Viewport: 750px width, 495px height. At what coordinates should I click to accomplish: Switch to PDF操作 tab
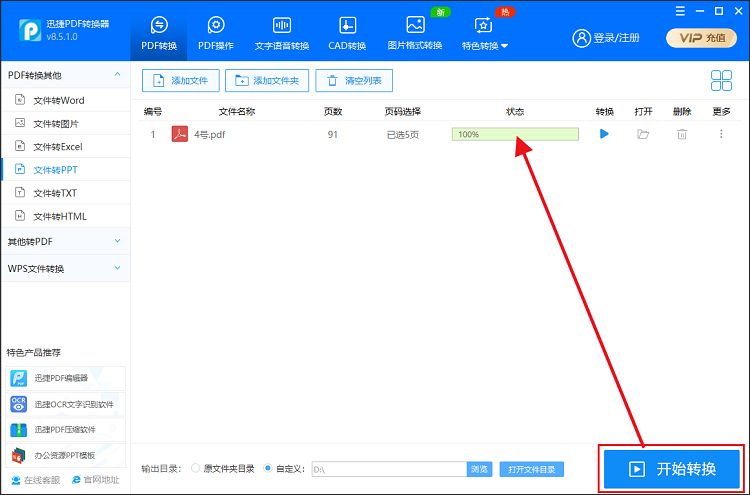coord(216,33)
